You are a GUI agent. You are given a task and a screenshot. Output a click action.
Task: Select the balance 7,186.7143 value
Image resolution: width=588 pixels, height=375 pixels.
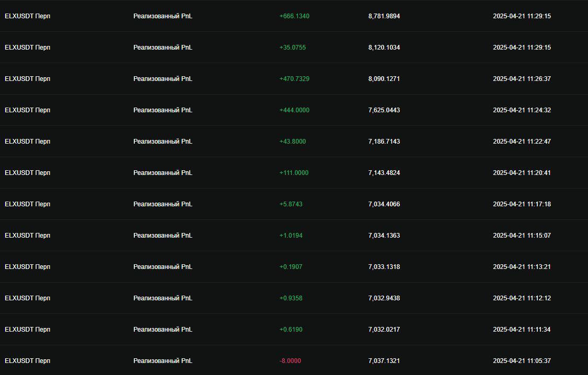click(x=384, y=142)
